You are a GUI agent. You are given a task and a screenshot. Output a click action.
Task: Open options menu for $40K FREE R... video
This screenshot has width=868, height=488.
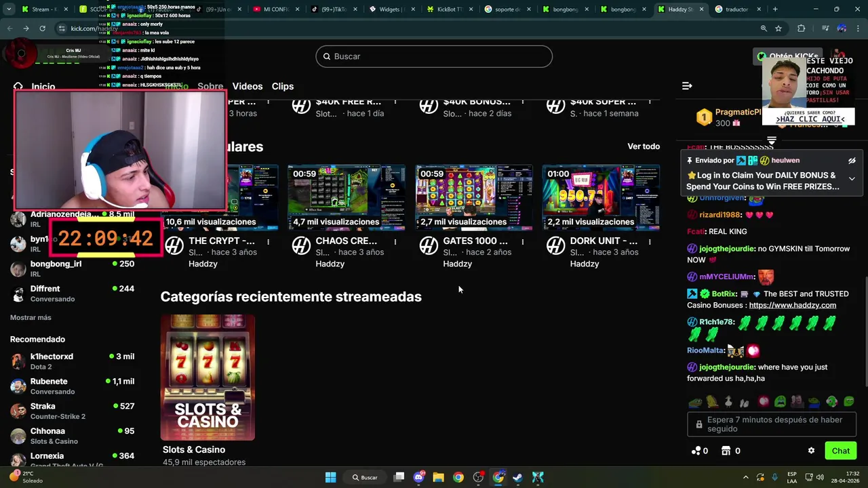(395, 102)
